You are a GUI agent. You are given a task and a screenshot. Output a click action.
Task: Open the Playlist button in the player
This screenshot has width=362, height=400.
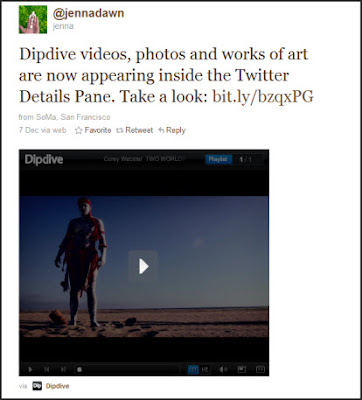(218, 159)
